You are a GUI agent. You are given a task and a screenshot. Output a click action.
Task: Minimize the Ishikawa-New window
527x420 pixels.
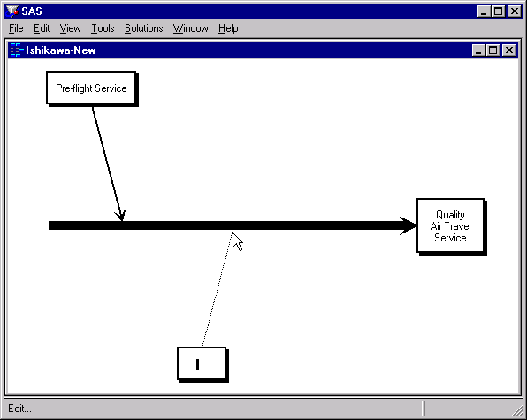point(478,50)
